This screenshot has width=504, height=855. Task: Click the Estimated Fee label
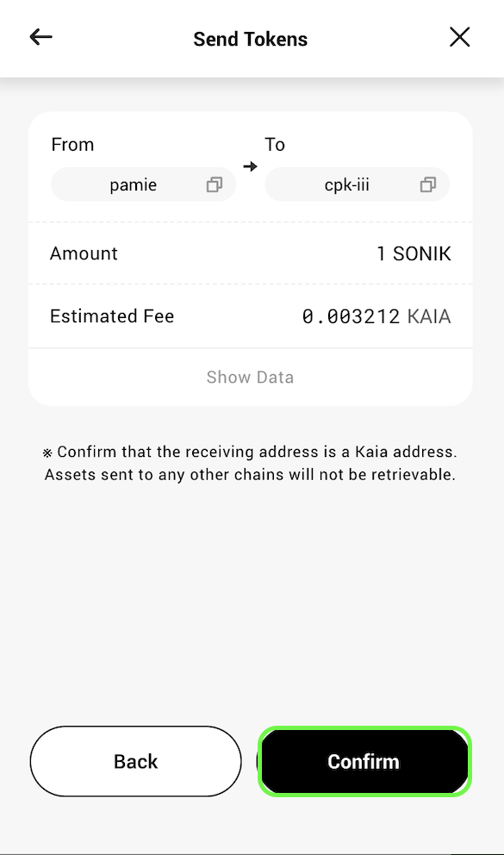tap(112, 316)
